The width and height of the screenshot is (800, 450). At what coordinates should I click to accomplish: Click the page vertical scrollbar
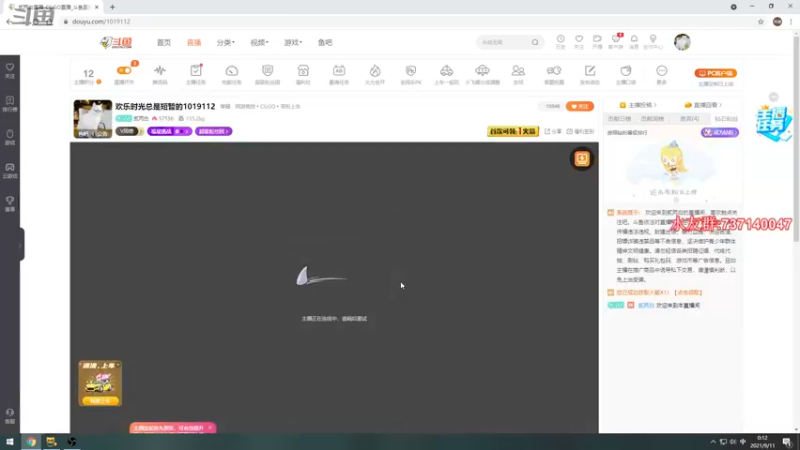click(796, 138)
